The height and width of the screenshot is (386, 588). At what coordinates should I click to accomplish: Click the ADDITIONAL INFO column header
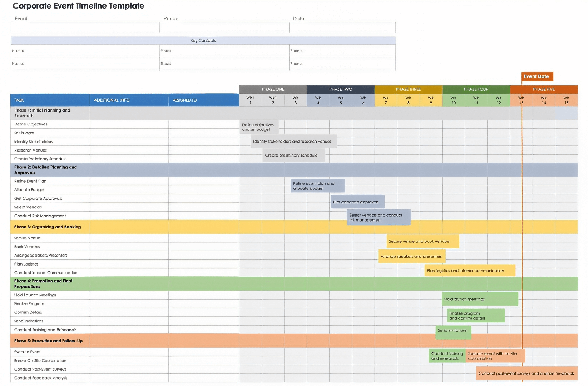pos(129,100)
